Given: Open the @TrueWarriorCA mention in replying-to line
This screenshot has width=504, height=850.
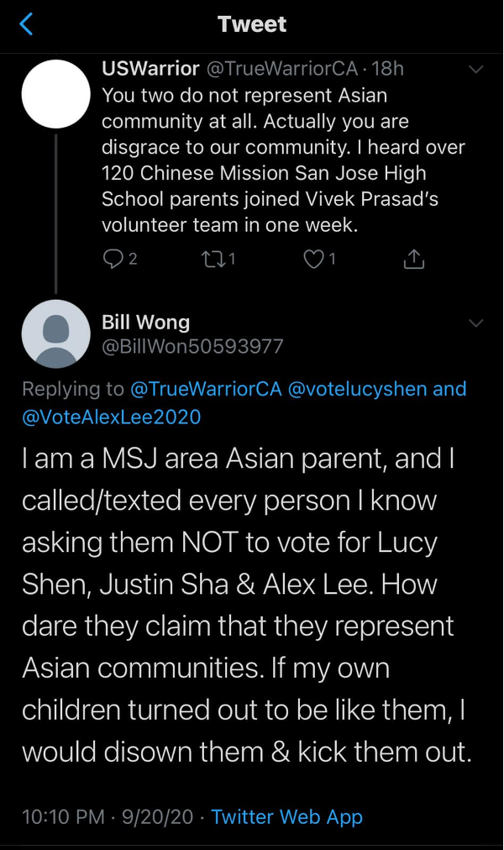Looking at the screenshot, I should click(x=206, y=389).
